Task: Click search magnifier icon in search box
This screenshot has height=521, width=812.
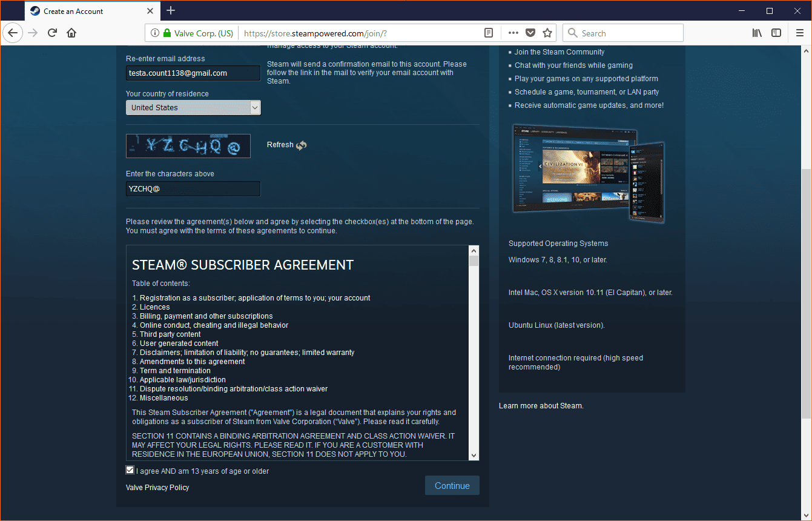Action: [572, 33]
